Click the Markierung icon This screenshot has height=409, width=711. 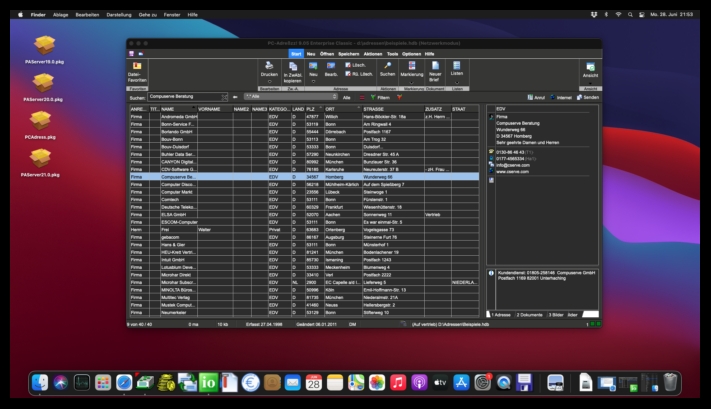412,66
